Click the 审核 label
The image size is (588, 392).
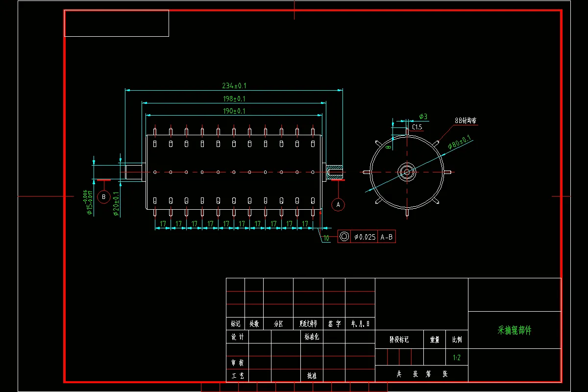point(237,363)
